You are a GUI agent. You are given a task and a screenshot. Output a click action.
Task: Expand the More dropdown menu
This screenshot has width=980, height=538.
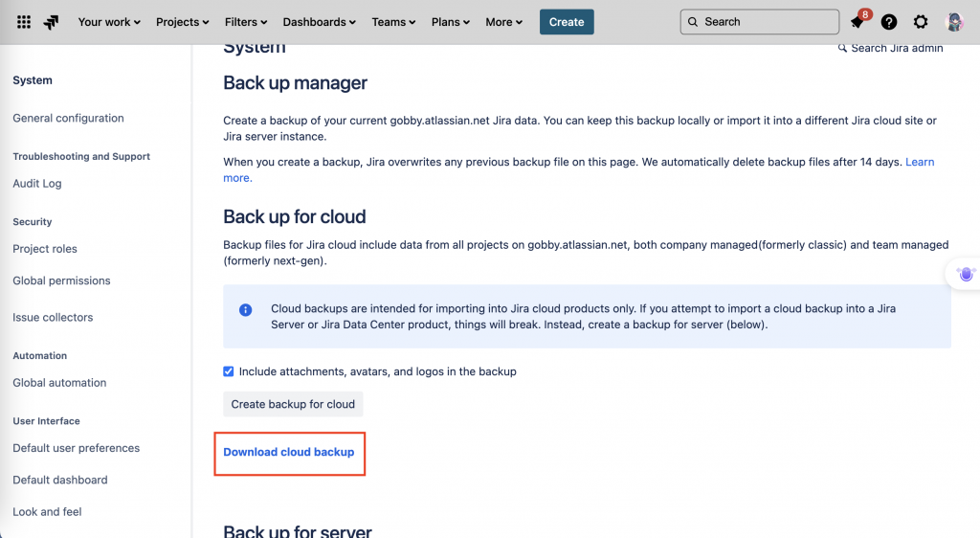(x=503, y=22)
